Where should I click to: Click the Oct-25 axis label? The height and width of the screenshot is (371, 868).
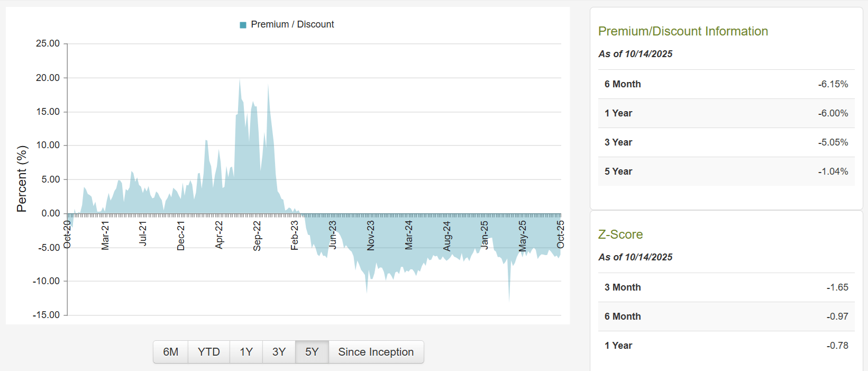coord(560,235)
